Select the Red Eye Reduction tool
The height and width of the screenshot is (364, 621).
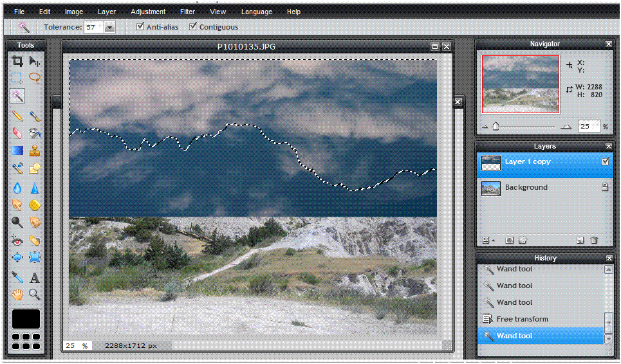17,241
